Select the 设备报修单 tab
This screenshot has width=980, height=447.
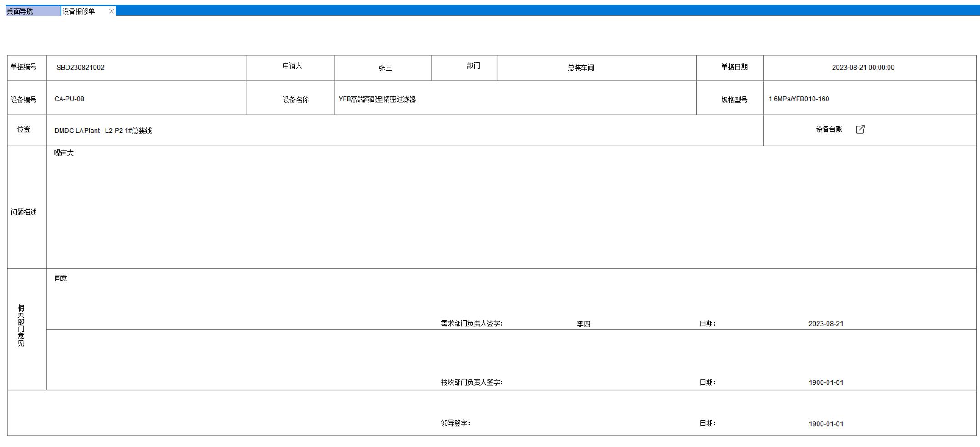[x=79, y=11]
